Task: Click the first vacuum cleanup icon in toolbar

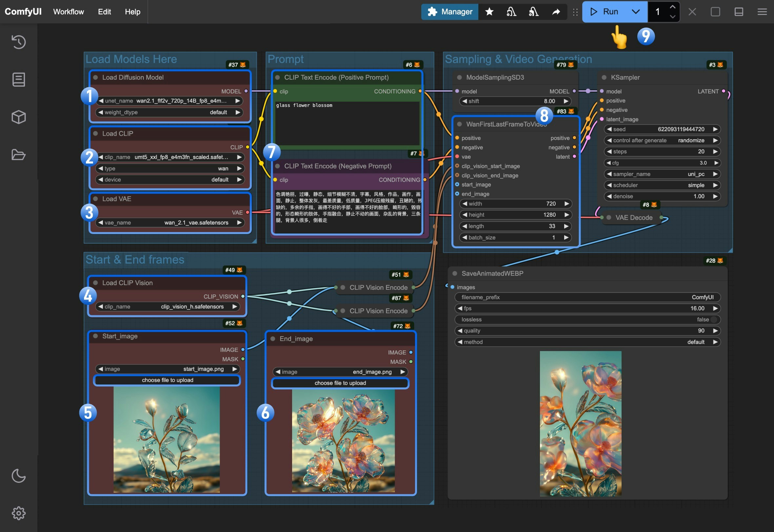Action: click(x=511, y=12)
